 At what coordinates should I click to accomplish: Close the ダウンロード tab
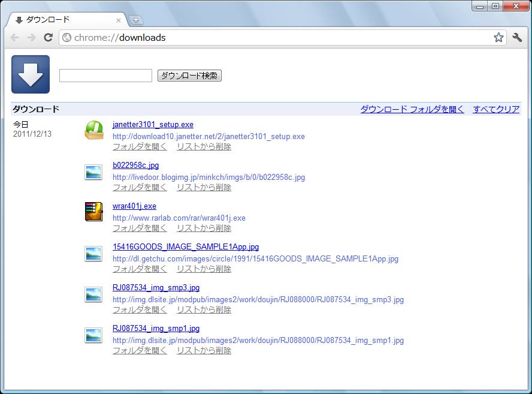119,20
